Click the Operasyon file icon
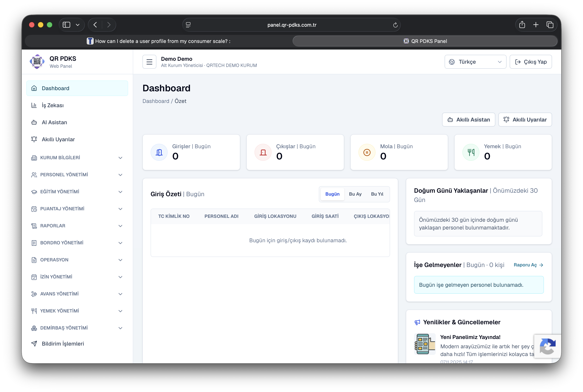 click(x=34, y=260)
